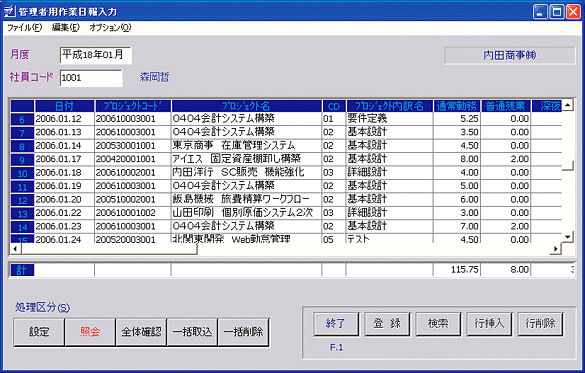Open the ファイル menu
This screenshot has width=585, height=373.
[24, 28]
